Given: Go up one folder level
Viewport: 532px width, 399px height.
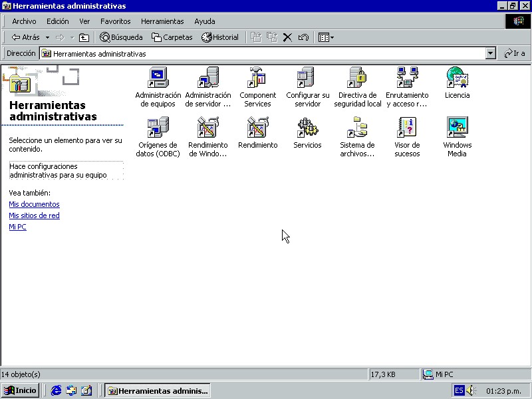Looking at the screenshot, I should (84, 37).
